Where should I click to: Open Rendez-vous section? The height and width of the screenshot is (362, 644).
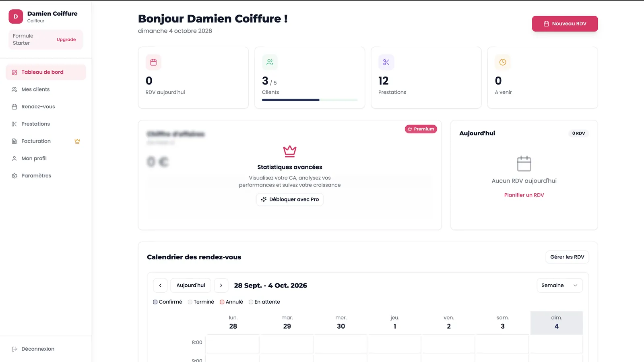tap(46, 107)
